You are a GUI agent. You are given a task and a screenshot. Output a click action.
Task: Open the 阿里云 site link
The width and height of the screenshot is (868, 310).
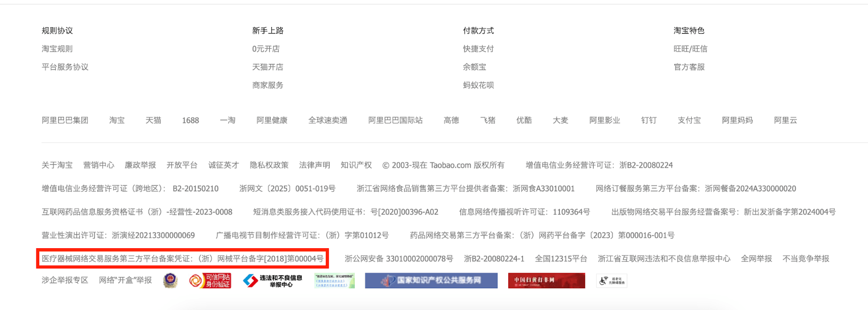tap(786, 120)
